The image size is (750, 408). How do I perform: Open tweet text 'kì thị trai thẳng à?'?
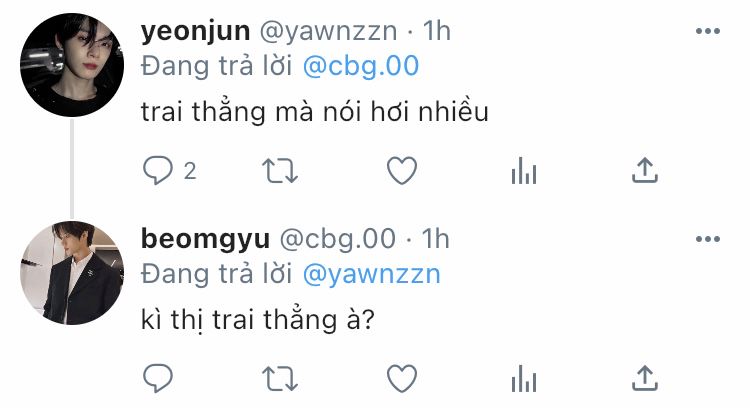click(x=257, y=320)
